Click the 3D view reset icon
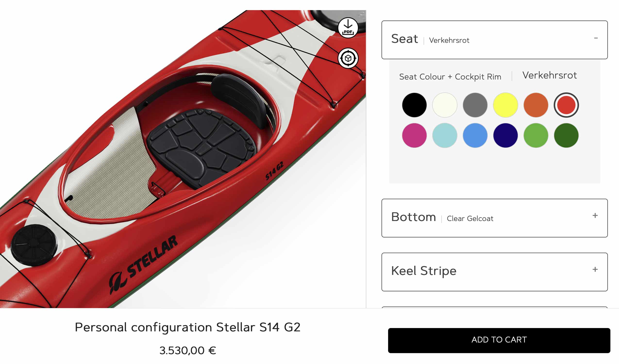Screen dimensions: 619x364 click(348, 58)
